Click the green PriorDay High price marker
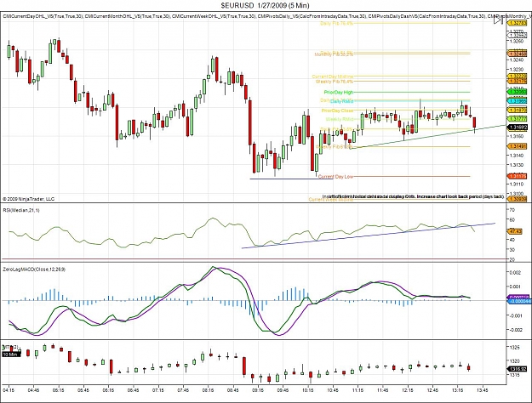This screenshot has width=532, height=403. pyautogui.click(x=517, y=92)
